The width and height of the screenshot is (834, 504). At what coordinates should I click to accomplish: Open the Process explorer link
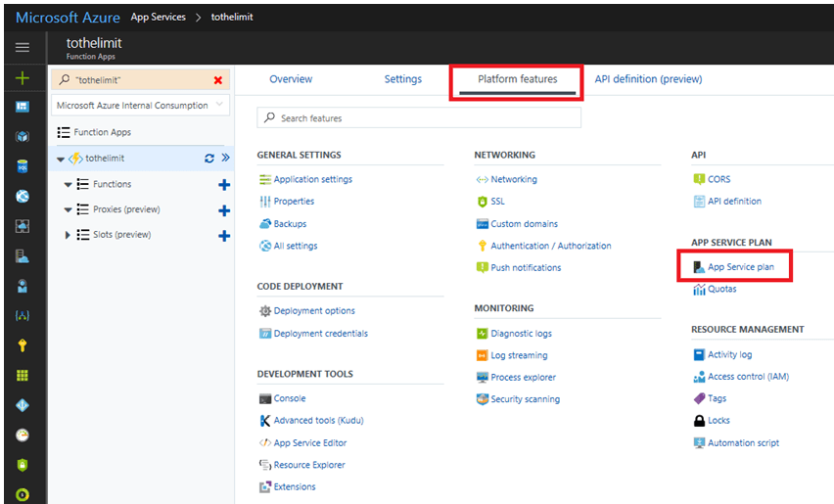[x=524, y=377]
